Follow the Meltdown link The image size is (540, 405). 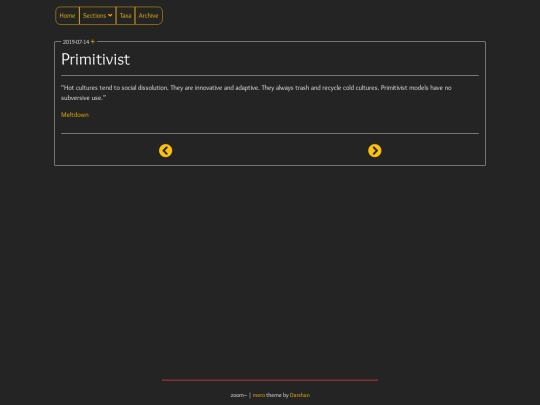(x=75, y=115)
